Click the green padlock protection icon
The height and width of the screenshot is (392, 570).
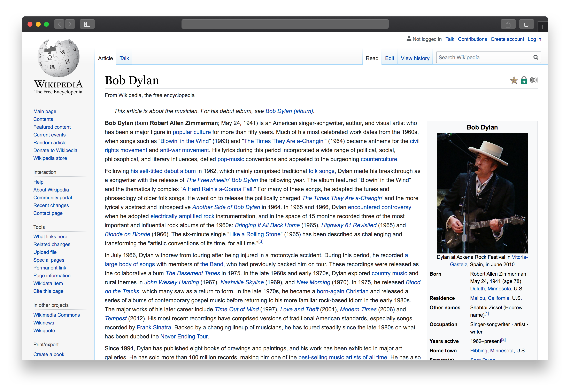[x=524, y=80]
